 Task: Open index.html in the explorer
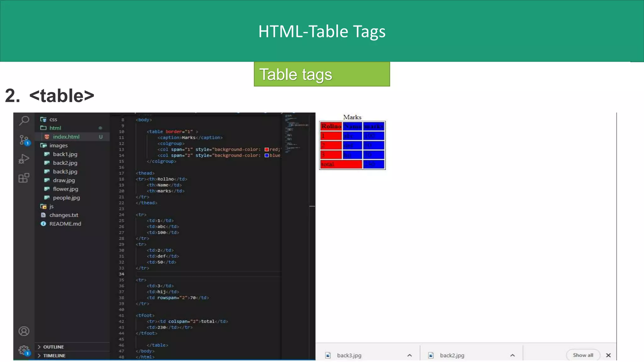[x=66, y=137]
